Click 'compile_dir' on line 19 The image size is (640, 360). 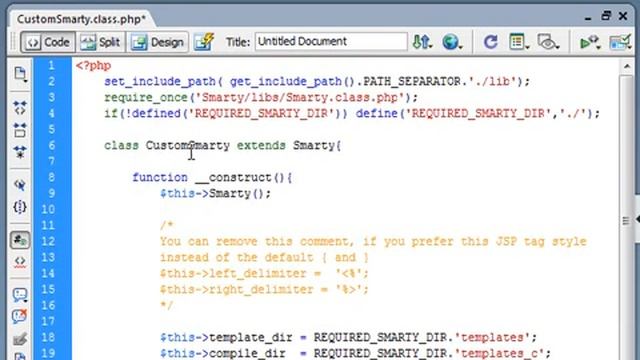[x=247, y=353]
